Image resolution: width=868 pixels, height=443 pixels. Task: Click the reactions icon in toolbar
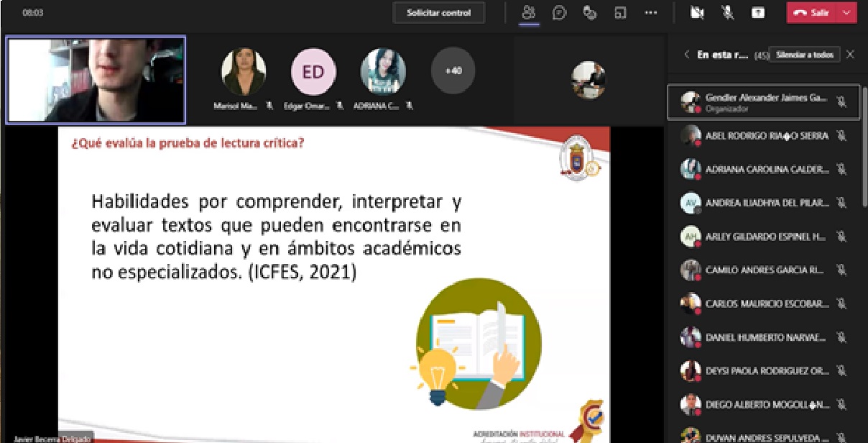[589, 12]
